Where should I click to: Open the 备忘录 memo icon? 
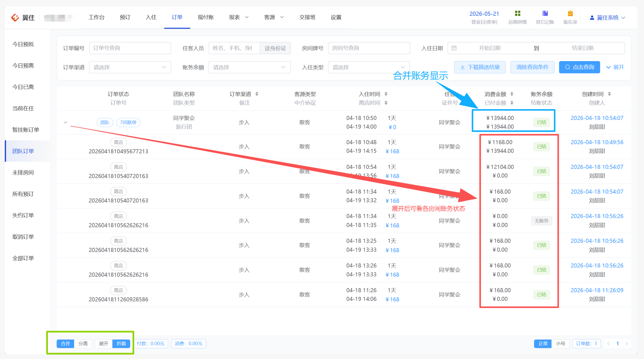point(570,13)
